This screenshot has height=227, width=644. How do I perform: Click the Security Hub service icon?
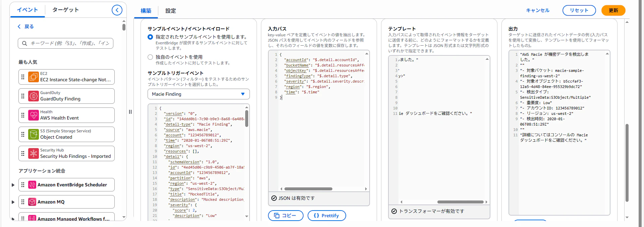(34, 153)
